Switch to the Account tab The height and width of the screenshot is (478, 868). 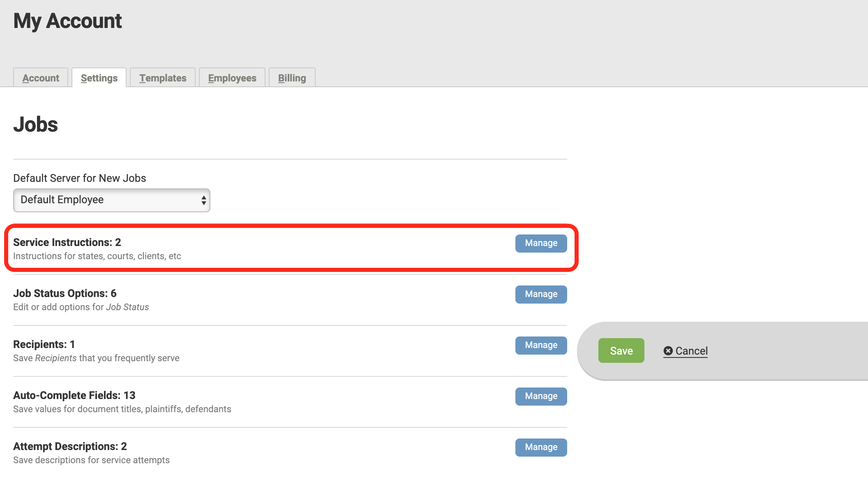pos(41,78)
